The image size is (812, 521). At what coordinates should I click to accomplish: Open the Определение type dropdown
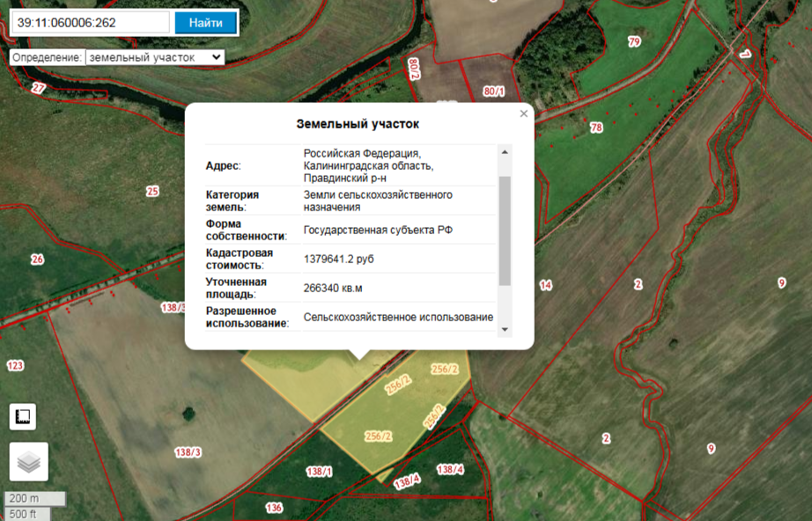155,57
